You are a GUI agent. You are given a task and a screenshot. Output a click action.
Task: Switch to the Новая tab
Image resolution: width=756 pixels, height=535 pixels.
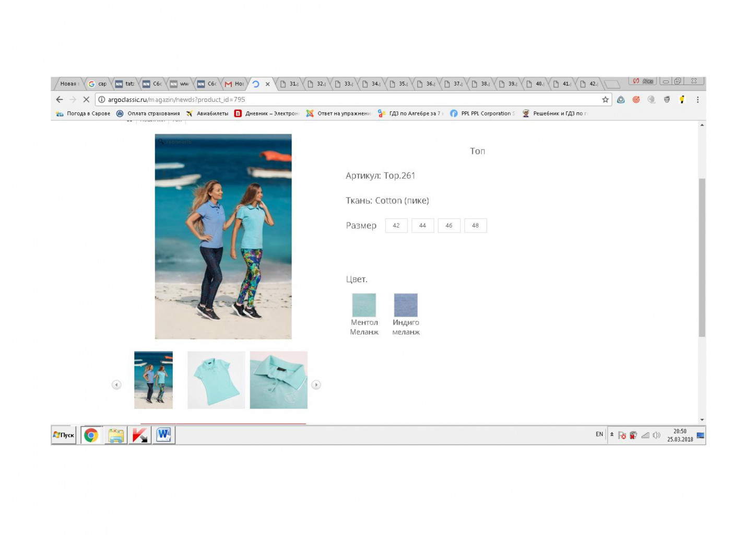(x=68, y=84)
